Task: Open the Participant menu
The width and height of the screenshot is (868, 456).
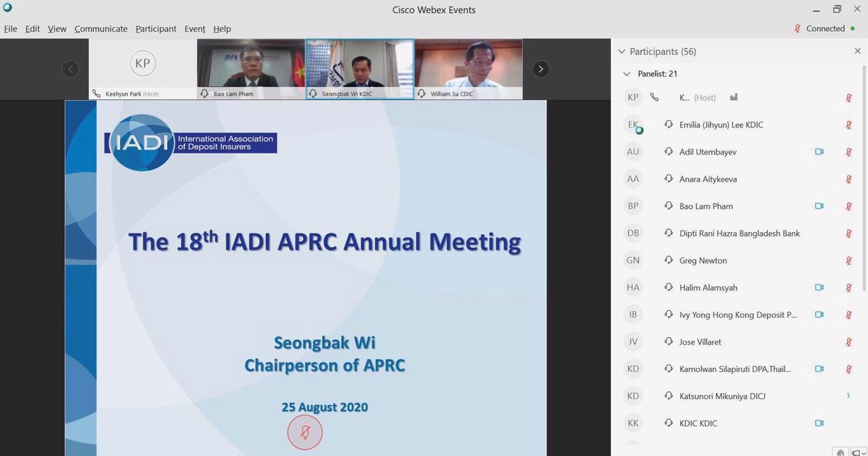Action: [x=156, y=28]
